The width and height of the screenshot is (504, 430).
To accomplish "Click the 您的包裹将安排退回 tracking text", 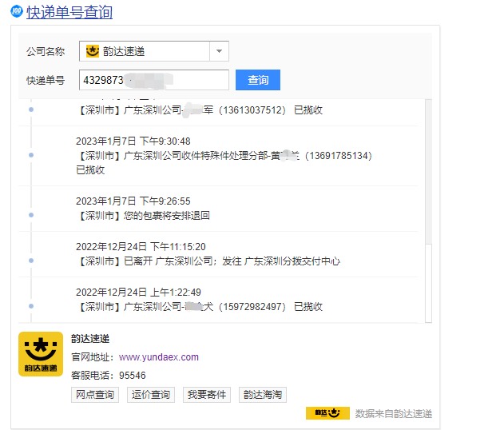I will tap(167, 216).
